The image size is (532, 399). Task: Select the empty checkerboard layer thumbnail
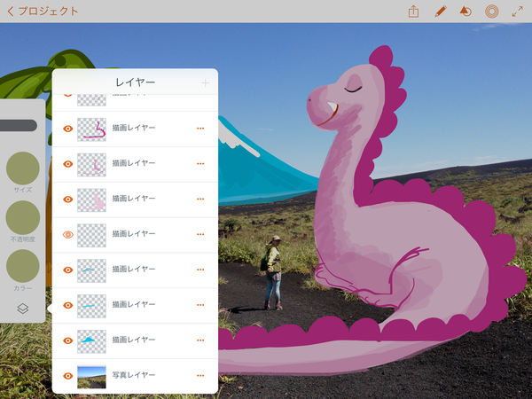click(x=91, y=235)
